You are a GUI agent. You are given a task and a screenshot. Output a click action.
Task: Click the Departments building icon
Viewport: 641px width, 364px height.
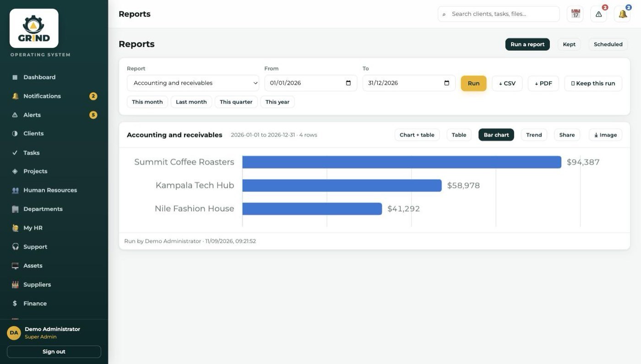click(15, 209)
